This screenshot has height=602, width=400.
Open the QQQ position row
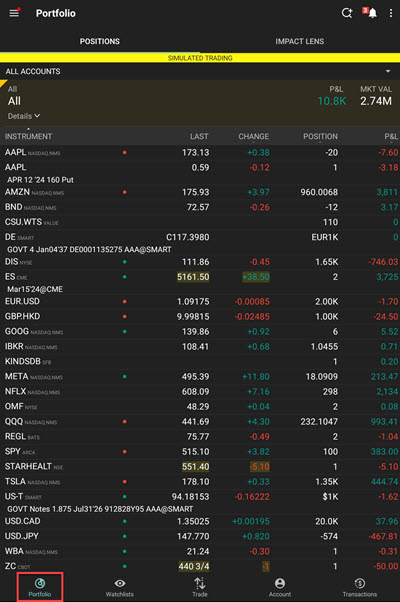pos(200,422)
